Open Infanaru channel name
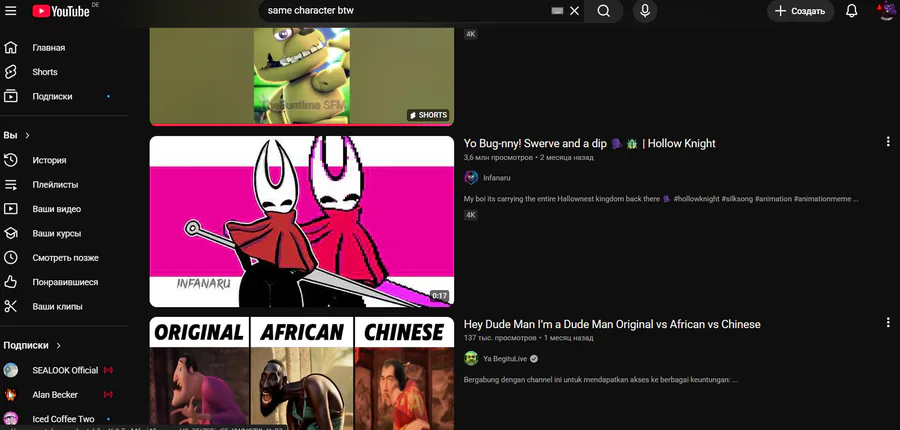 (496, 178)
